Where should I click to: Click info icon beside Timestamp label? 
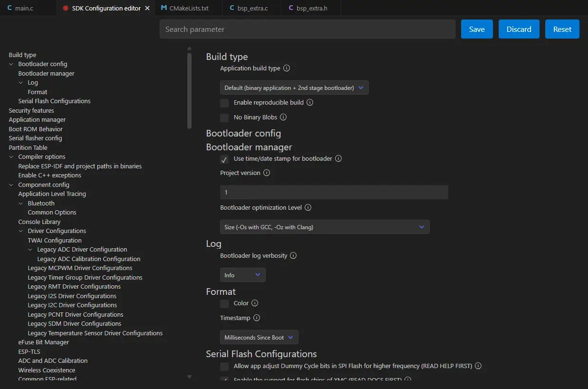[x=257, y=318]
